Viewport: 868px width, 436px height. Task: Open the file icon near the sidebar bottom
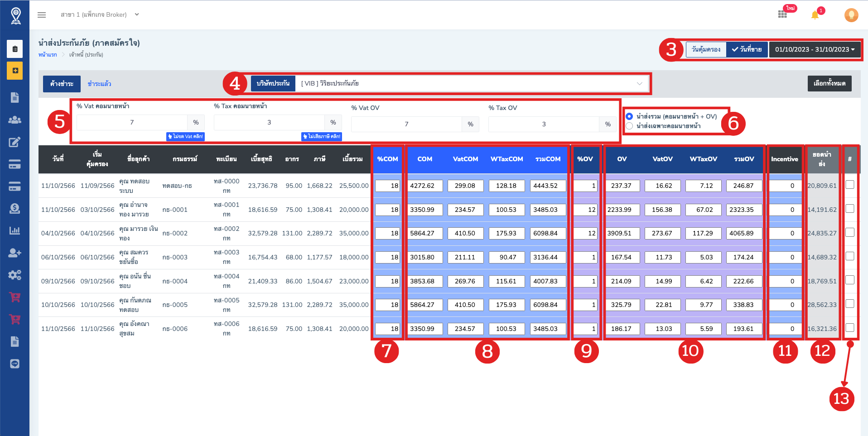(x=15, y=341)
